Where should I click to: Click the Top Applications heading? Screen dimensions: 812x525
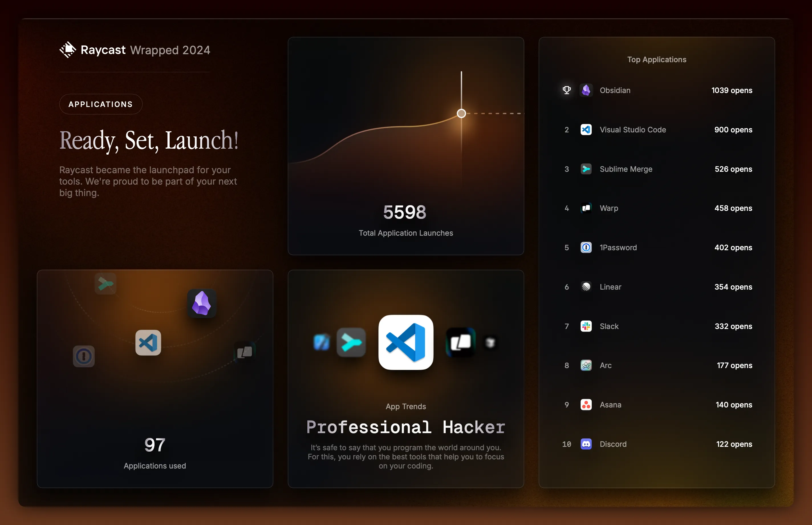point(656,60)
